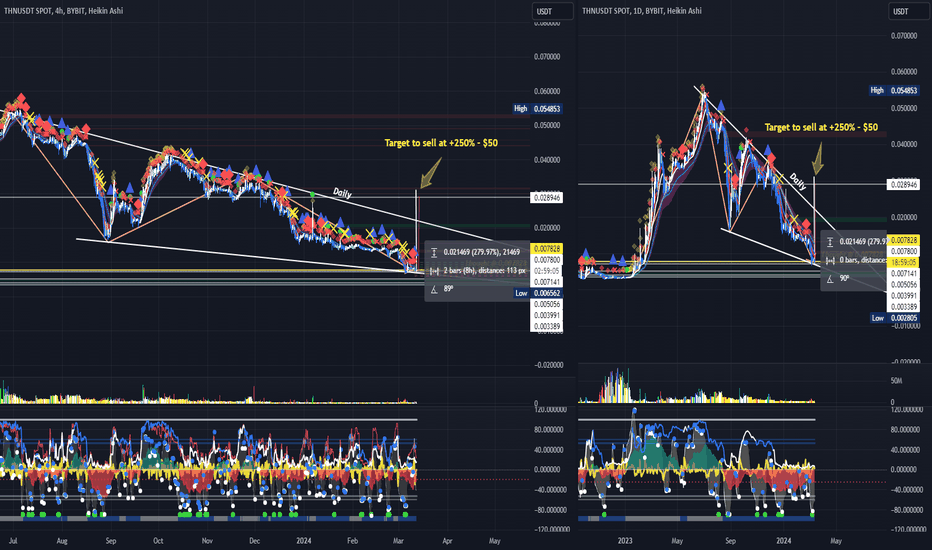
Task: Select the yellow arrow drawing on 4h chart
Action: coord(431,172)
